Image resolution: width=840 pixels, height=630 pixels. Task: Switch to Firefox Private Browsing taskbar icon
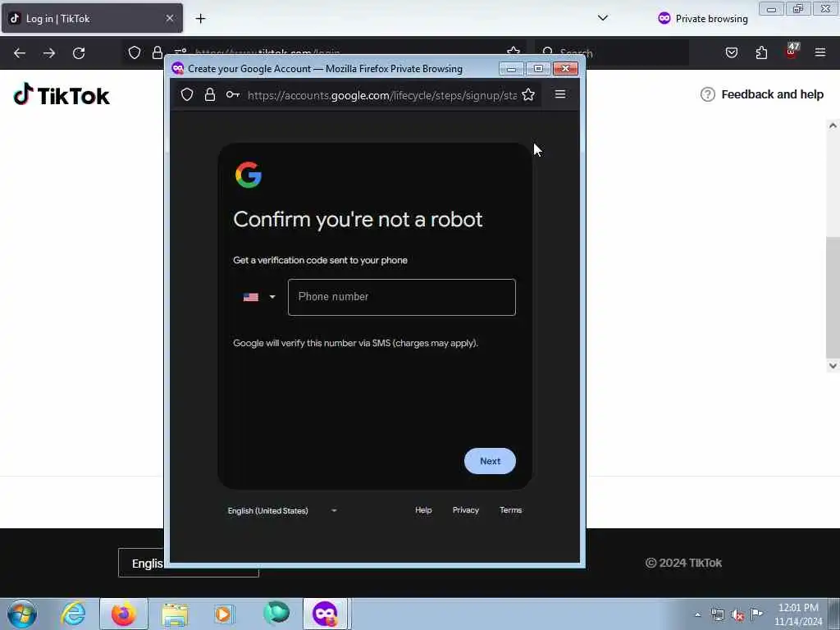(x=326, y=614)
